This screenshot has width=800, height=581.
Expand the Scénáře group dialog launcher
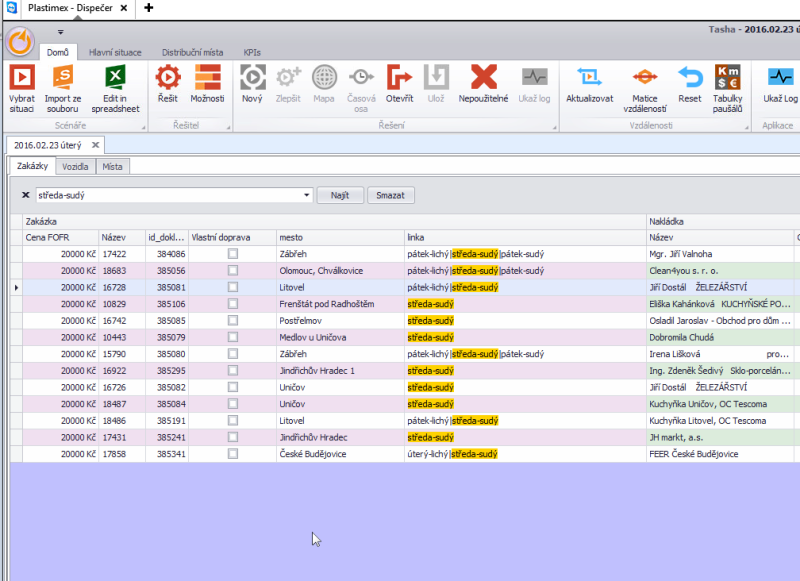pyautogui.click(x=143, y=128)
